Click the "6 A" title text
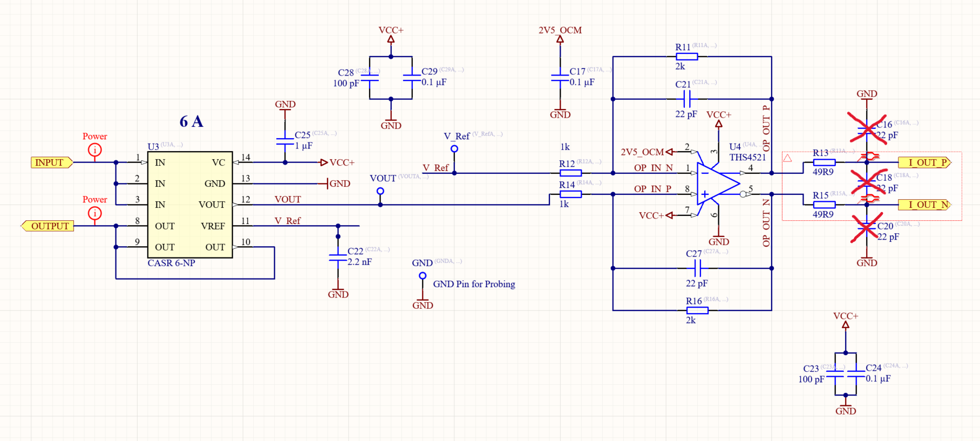Screen dimensions: 980x441 point(191,121)
